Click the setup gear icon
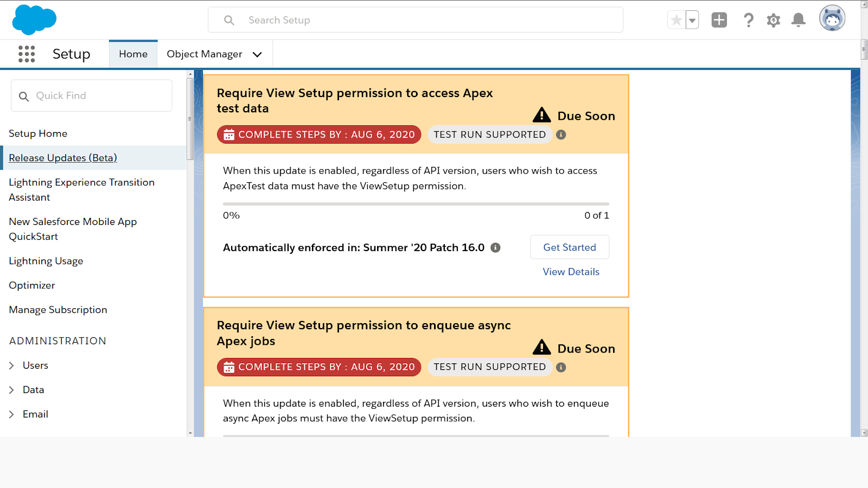The image size is (868, 488). pyautogui.click(x=774, y=21)
